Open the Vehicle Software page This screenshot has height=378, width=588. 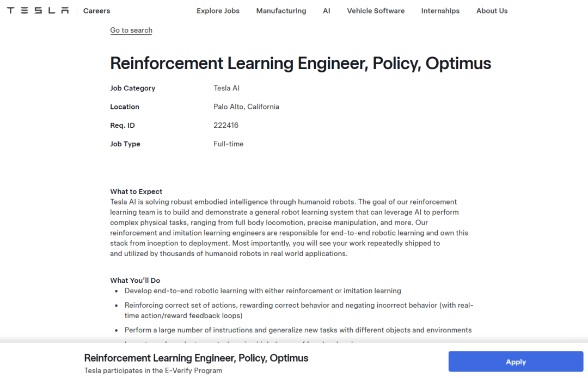(x=376, y=11)
